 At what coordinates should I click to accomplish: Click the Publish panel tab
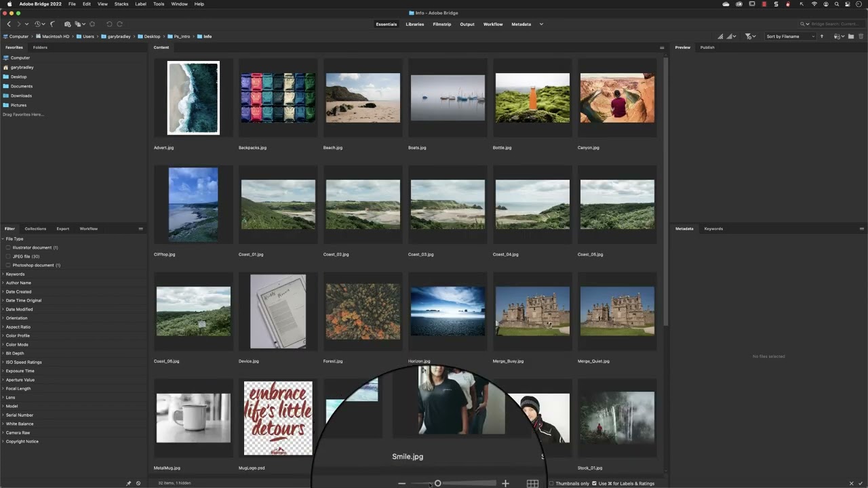pos(707,47)
